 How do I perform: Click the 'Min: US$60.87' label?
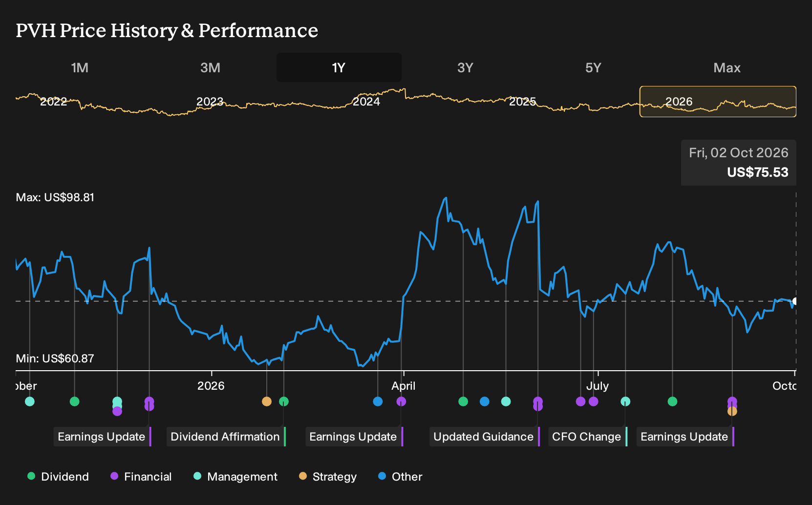point(55,358)
